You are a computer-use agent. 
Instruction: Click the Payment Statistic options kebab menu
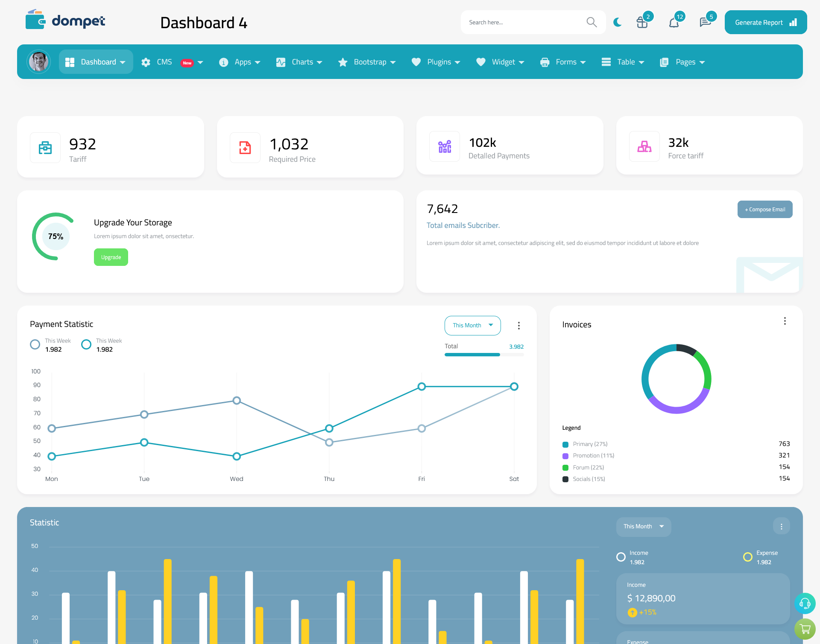pos(519,325)
